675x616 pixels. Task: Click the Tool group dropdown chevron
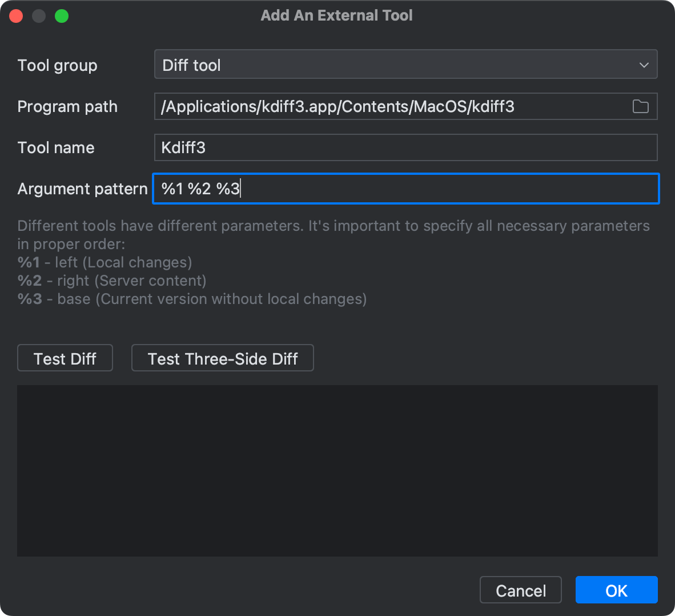(x=644, y=64)
